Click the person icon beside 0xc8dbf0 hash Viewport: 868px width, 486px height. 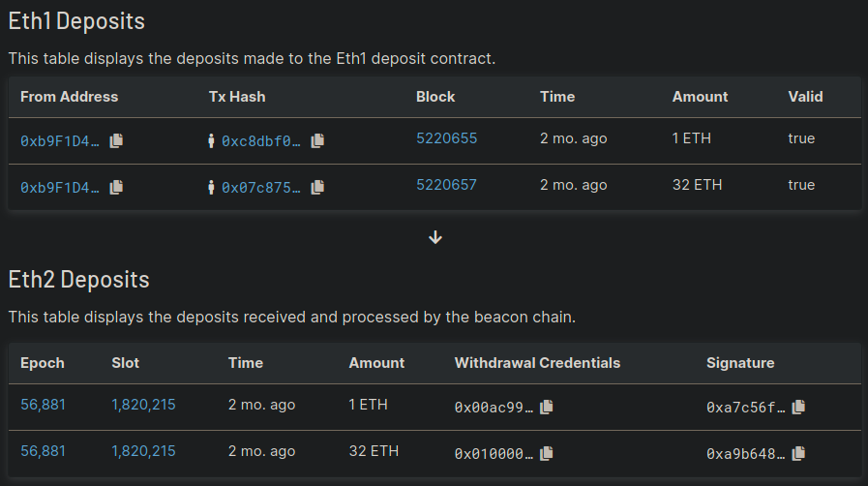pyautogui.click(x=211, y=140)
